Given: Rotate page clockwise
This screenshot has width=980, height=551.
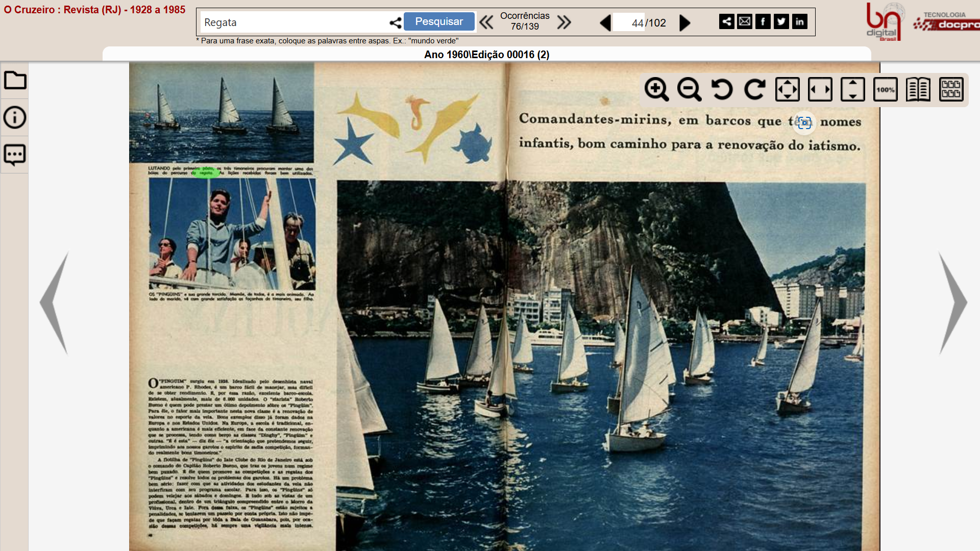Looking at the screenshot, I should [754, 90].
